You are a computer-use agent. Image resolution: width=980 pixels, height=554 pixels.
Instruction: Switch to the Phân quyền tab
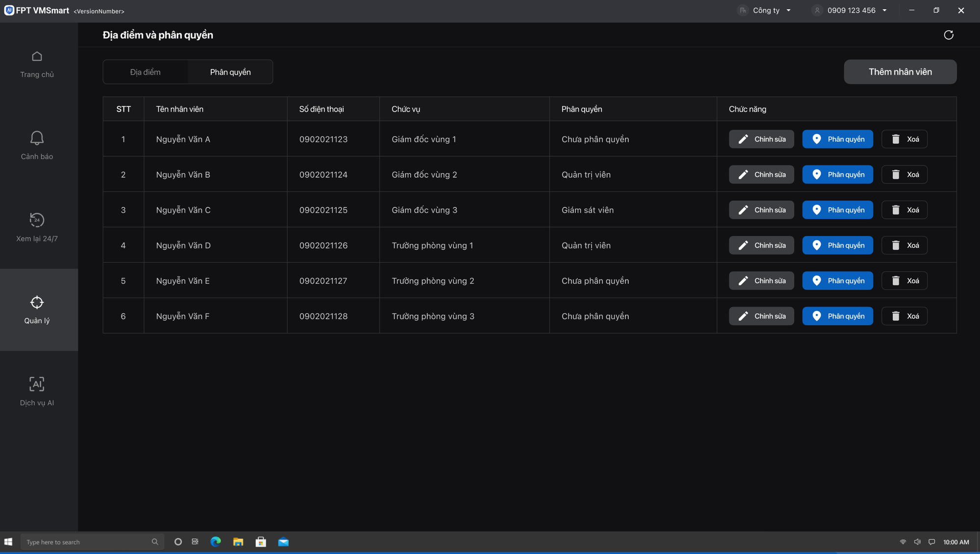230,72
